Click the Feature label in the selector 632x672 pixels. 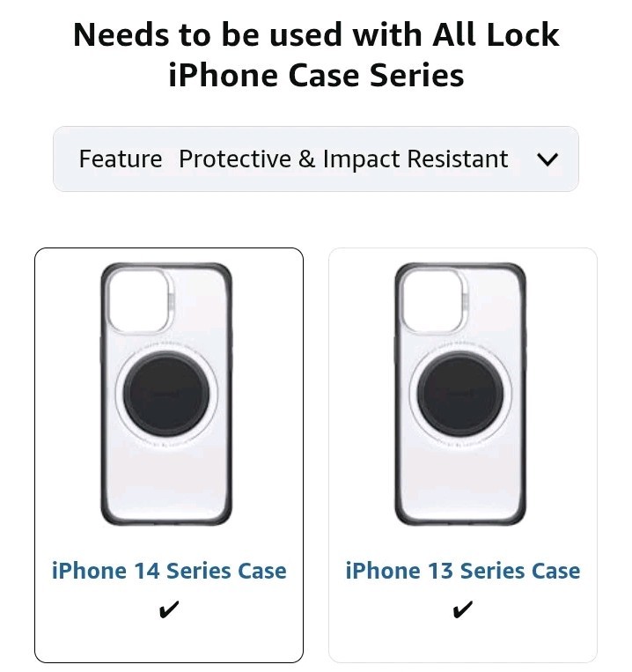pyautogui.click(x=121, y=159)
